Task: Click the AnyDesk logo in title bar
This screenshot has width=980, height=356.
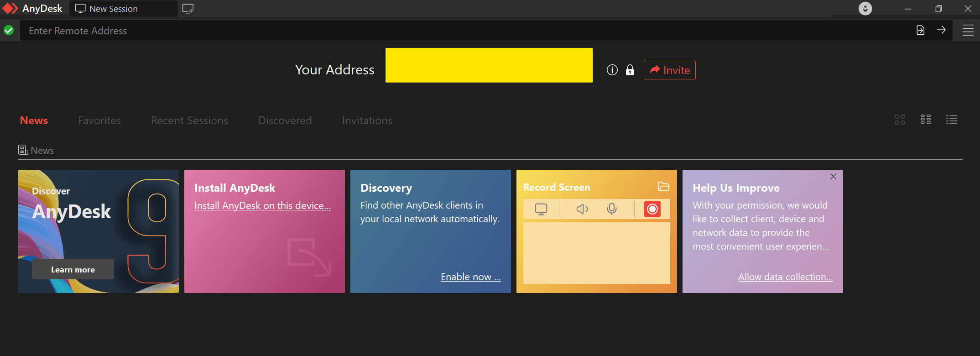Action: click(x=10, y=9)
